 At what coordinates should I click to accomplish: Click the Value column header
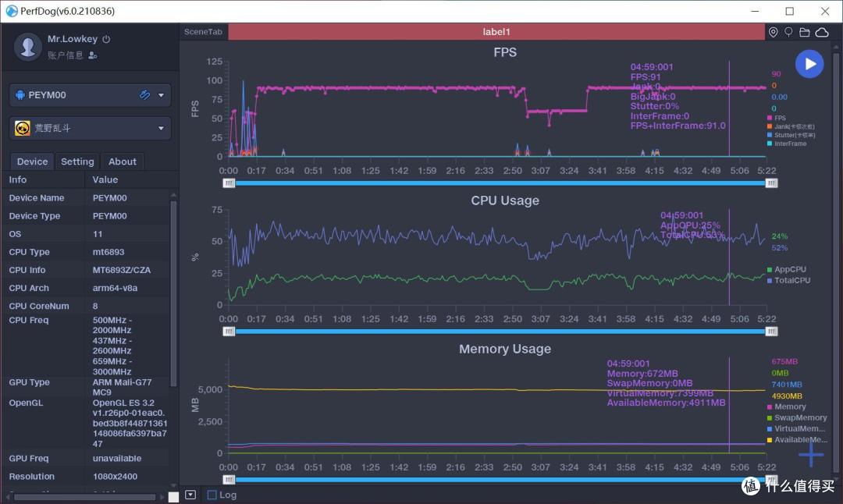pyautogui.click(x=105, y=179)
